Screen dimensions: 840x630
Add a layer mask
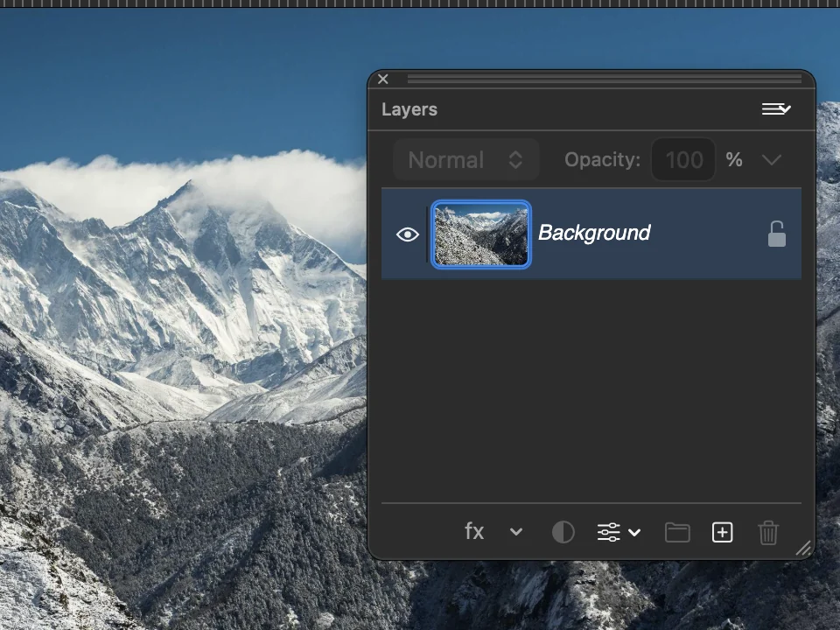click(x=563, y=533)
